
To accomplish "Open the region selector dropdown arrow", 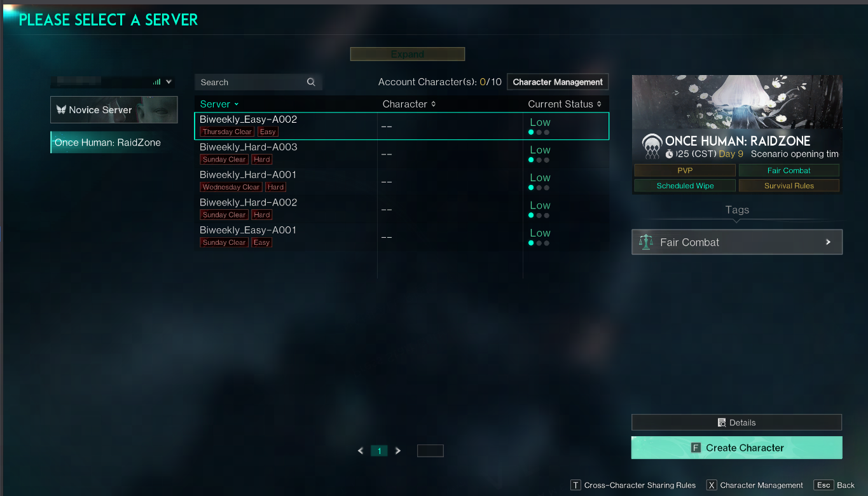I will 169,82.
